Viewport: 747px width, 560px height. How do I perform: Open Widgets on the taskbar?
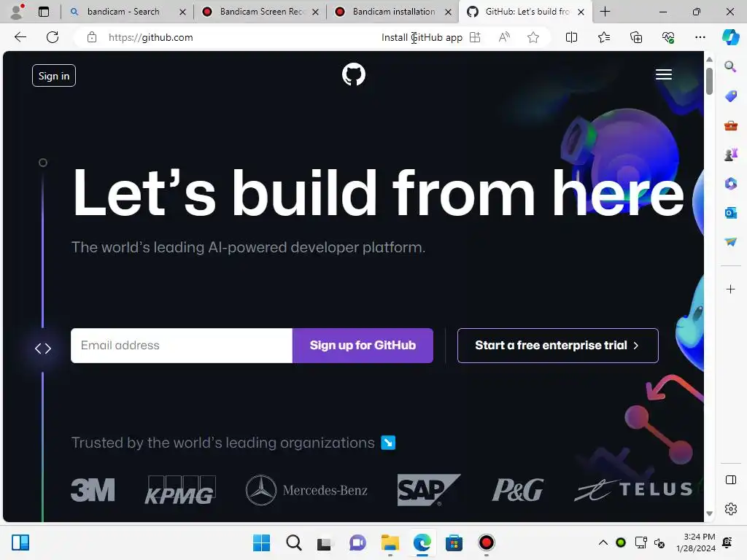point(20,542)
